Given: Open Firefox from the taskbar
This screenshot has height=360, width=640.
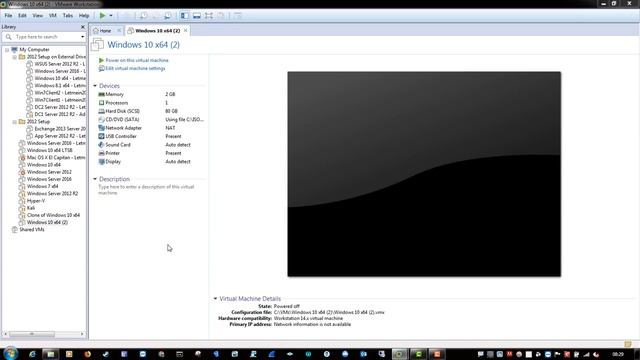Looking at the screenshot, I should (87, 354).
